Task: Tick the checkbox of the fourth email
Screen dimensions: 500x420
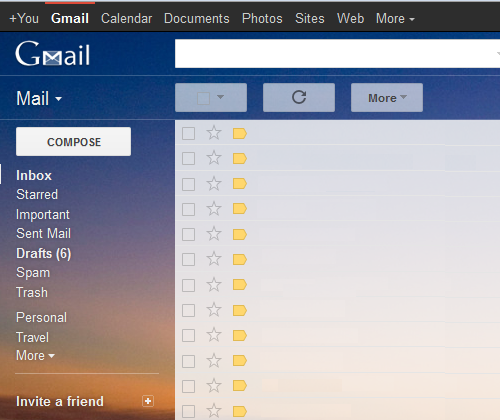Action: tap(188, 209)
